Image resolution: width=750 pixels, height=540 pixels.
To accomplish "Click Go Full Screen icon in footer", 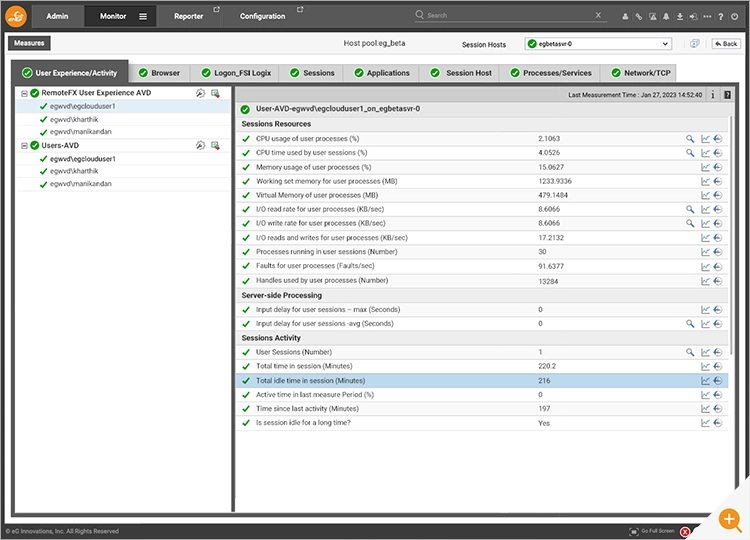I will (x=634, y=531).
